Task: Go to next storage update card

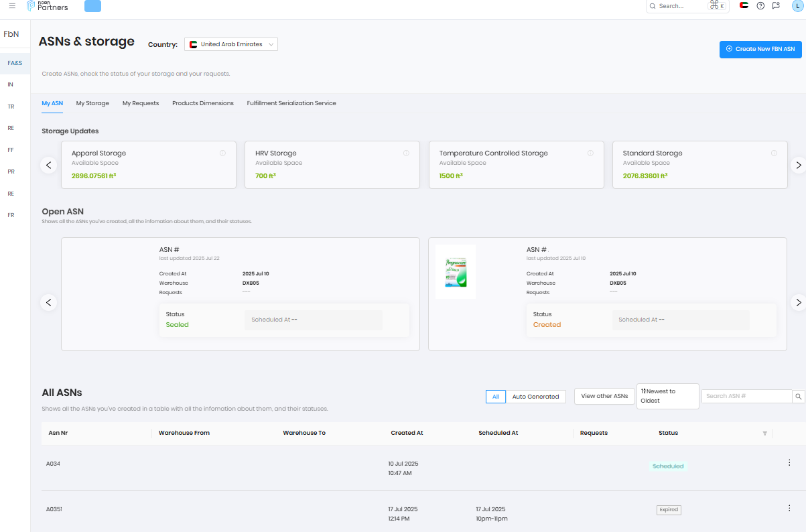Action: click(798, 165)
